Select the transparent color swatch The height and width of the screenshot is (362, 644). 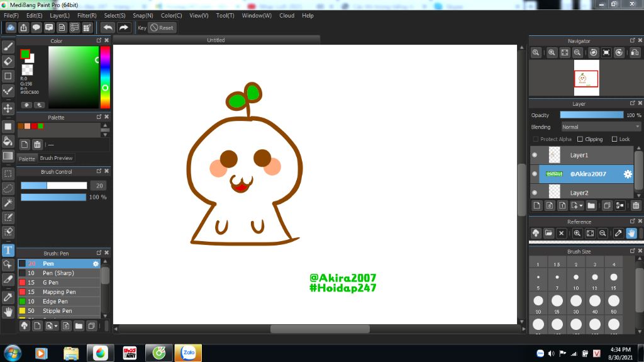[x=28, y=70]
